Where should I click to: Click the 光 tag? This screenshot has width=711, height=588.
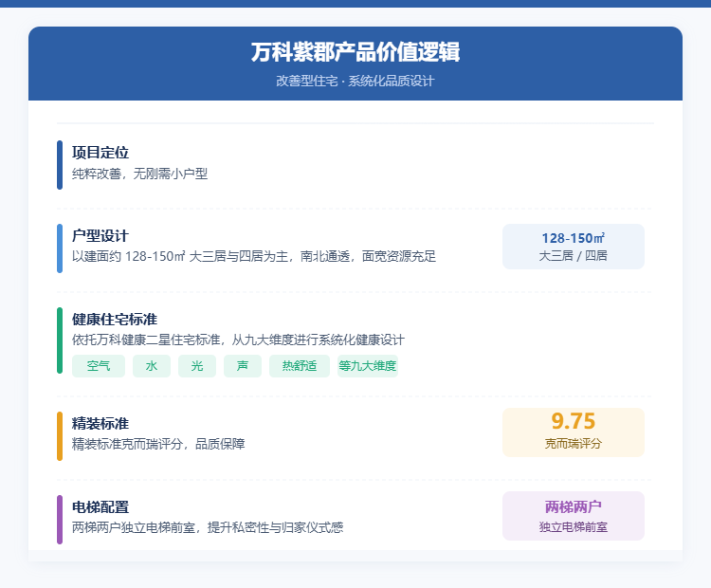point(197,366)
